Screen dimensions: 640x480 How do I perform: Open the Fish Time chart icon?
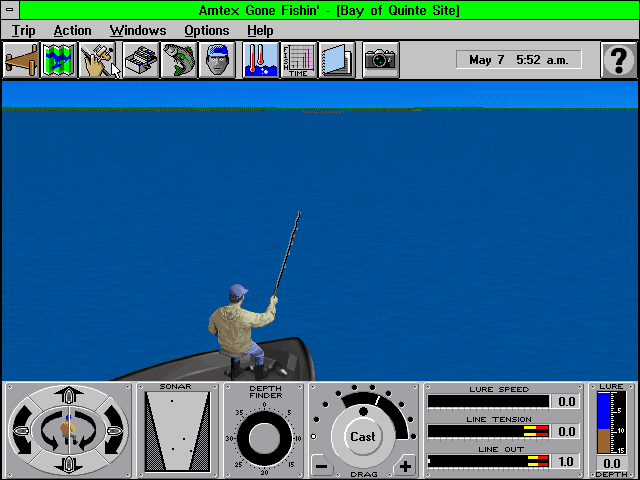point(299,60)
